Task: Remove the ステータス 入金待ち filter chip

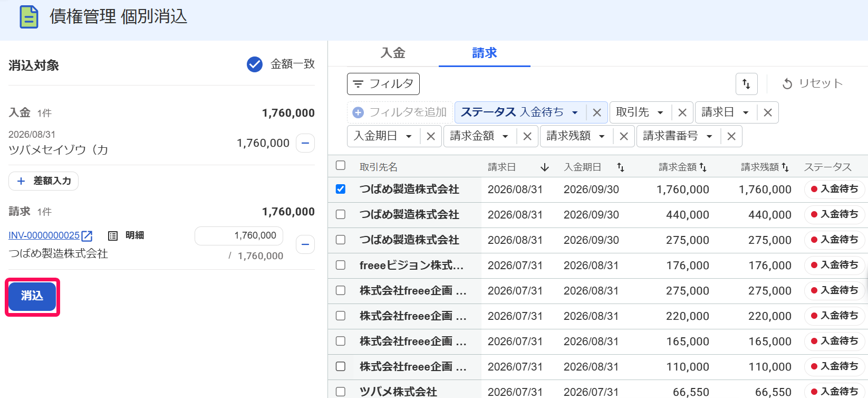Action: click(x=597, y=112)
